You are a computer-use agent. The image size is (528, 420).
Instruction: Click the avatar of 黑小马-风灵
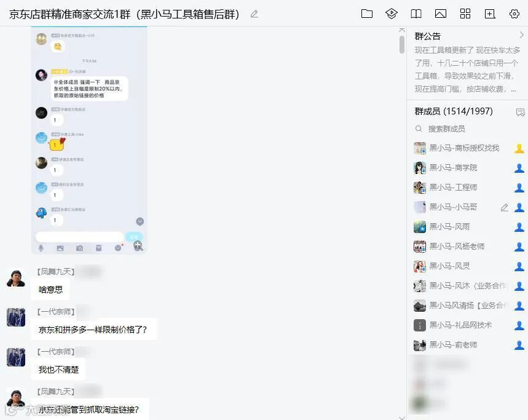click(x=420, y=266)
